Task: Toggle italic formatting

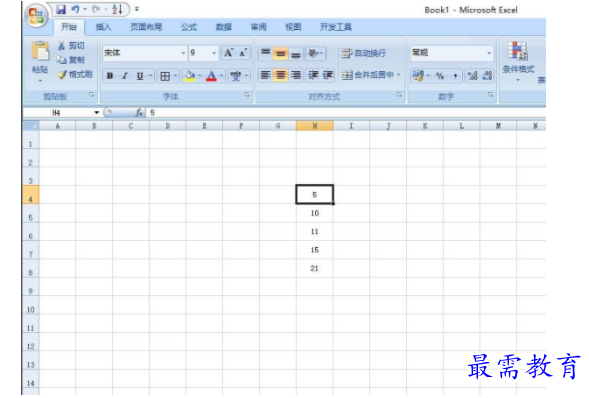Action: [125, 76]
